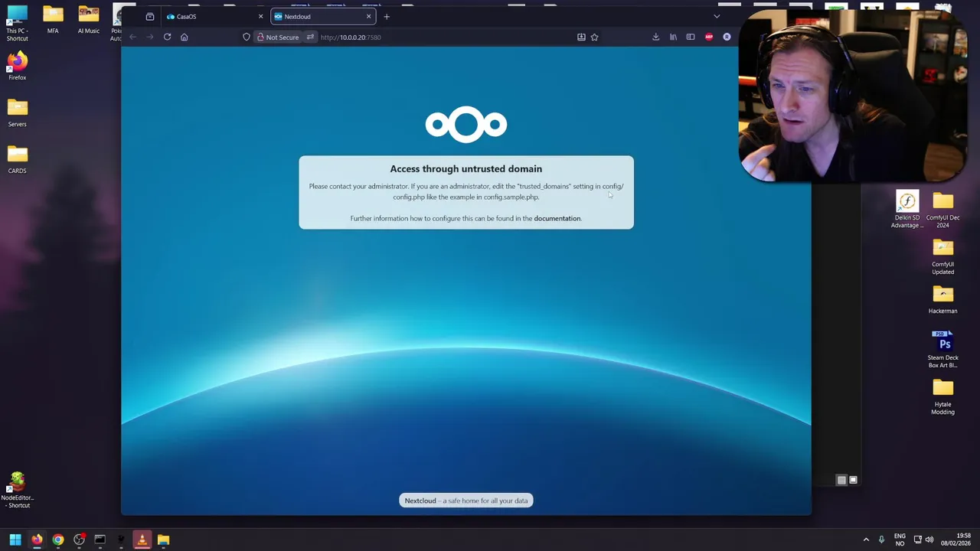Open the recent browsing view icon left of tabs
Image resolution: width=980 pixels, height=551 pixels.
coord(150,16)
